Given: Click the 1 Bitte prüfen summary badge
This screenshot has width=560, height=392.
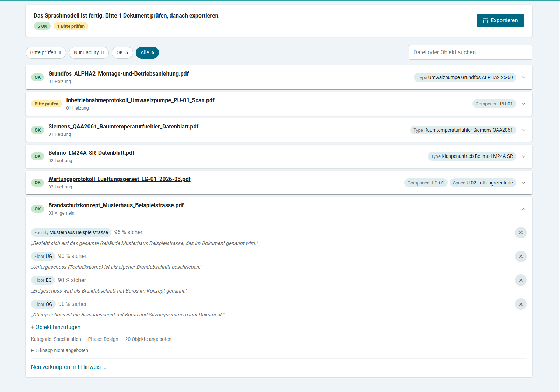Looking at the screenshot, I should pos(71,26).
